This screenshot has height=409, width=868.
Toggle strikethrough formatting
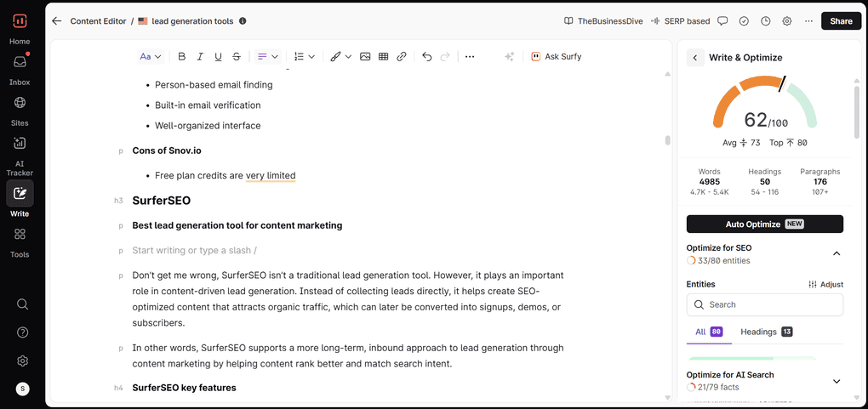(x=237, y=56)
